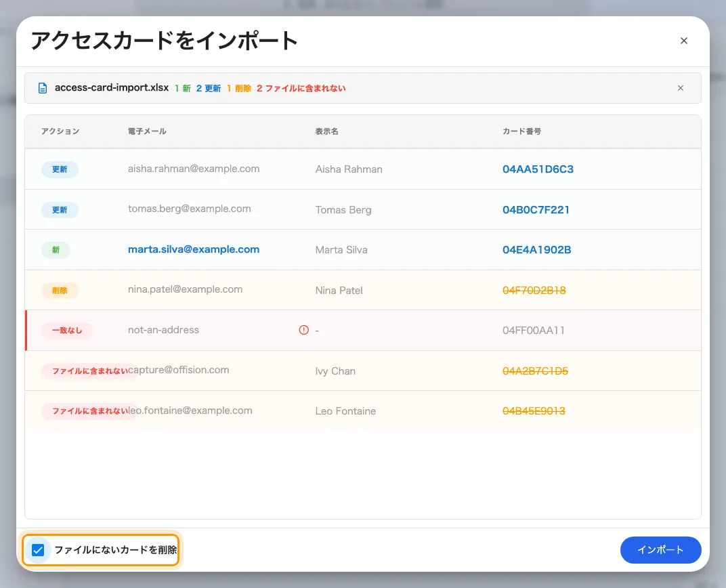Uncheck ファイルにないカードを削除 checkbox
Image resolution: width=726 pixels, height=588 pixels.
[38, 550]
